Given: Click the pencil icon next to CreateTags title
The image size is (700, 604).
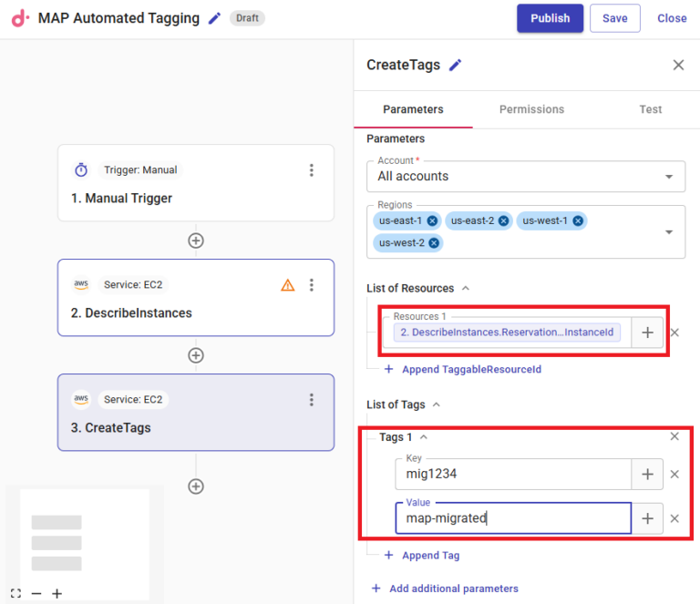Looking at the screenshot, I should click(x=456, y=65).
